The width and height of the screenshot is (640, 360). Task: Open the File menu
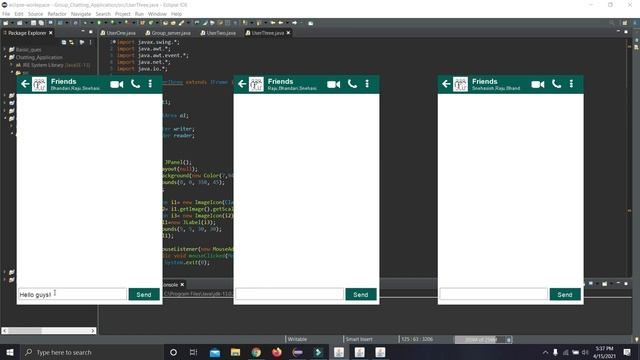click(x=6, y=14)
